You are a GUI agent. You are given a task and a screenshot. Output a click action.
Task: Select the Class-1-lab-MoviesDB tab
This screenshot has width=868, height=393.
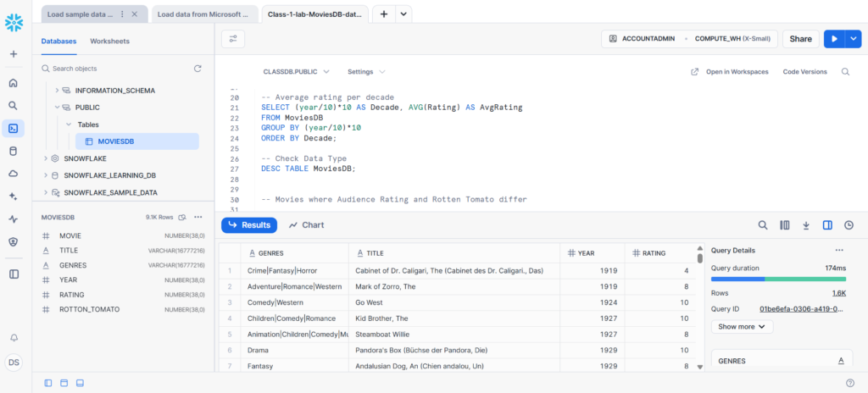314,14
